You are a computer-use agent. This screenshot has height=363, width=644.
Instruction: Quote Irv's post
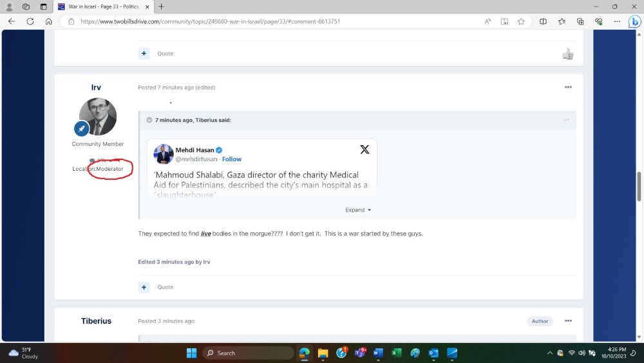pos(165,287)
